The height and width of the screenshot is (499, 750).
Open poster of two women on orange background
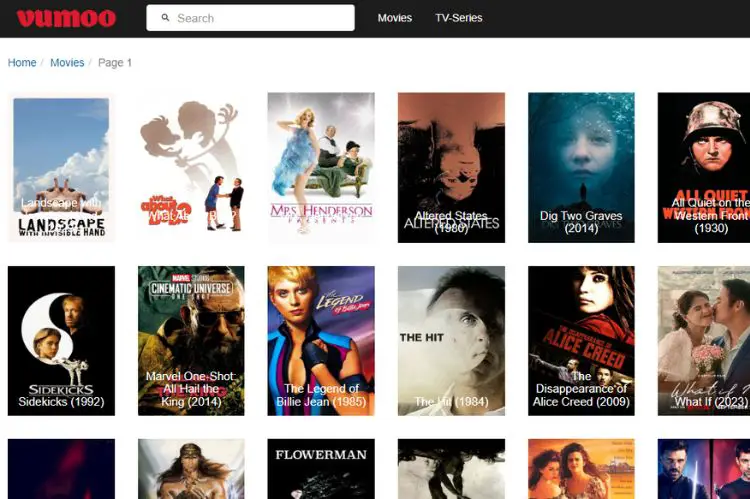click(581, 469)
